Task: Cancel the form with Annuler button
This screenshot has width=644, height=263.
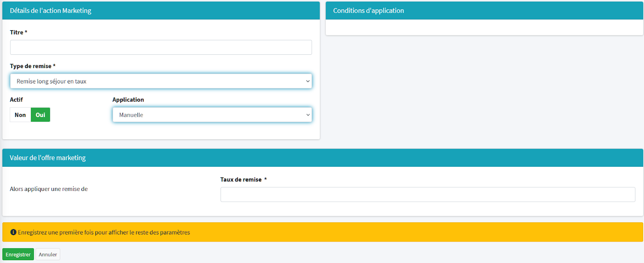Action: (48, 255)
